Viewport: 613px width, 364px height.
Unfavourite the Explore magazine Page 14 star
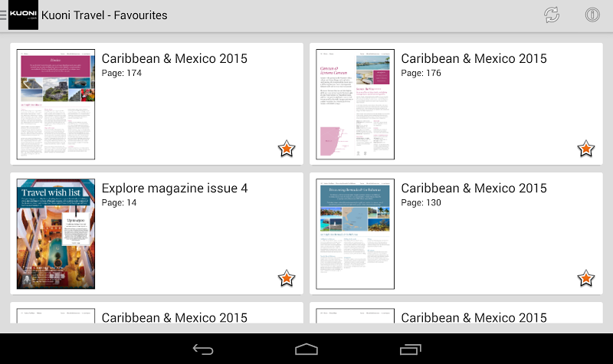tap(287, 278)
